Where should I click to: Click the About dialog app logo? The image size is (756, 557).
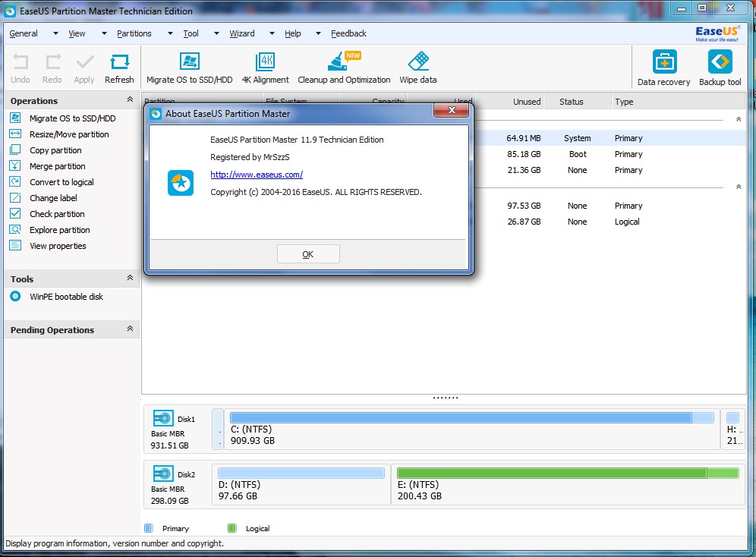pos(181,183)
